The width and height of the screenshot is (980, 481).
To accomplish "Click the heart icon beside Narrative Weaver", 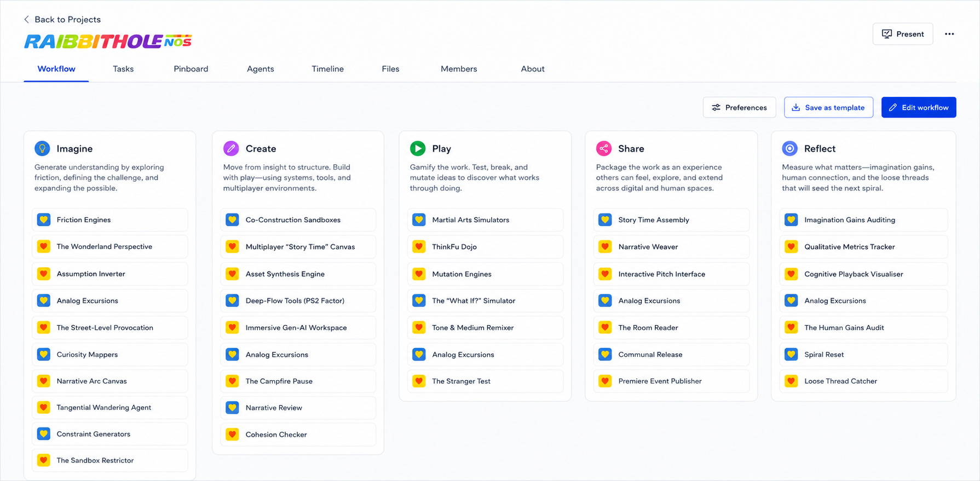I will click(606, 247).
